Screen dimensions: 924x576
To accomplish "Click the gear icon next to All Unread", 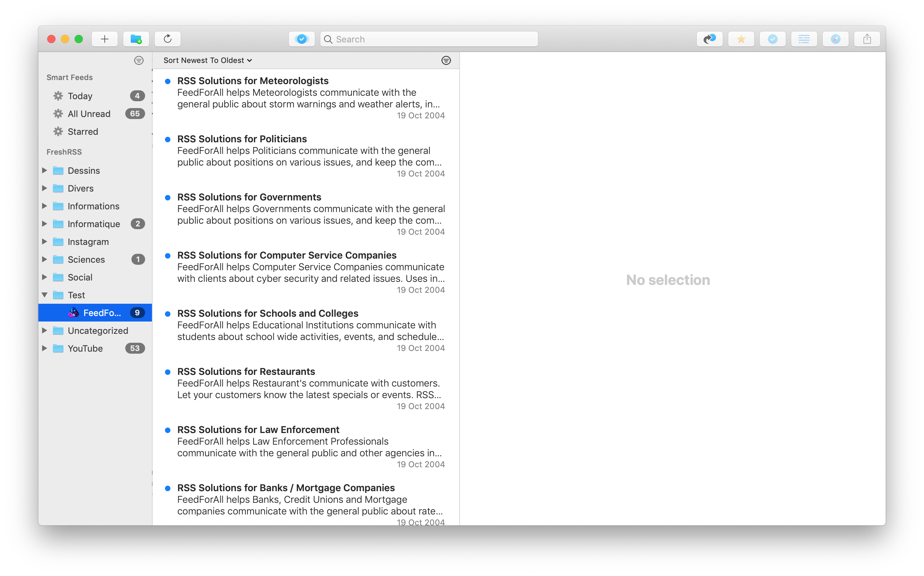I will click(x=58, y=114).
